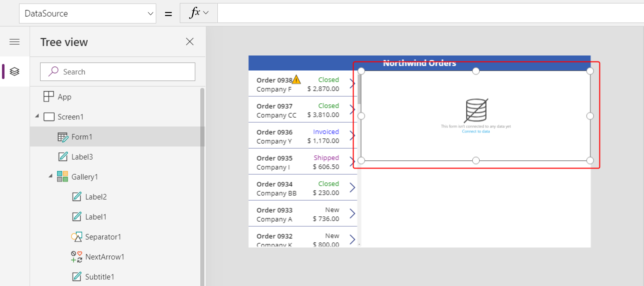Expand the fx formula options chevron
The height and width of the screenshot is (286, 644).
[206, 13]
